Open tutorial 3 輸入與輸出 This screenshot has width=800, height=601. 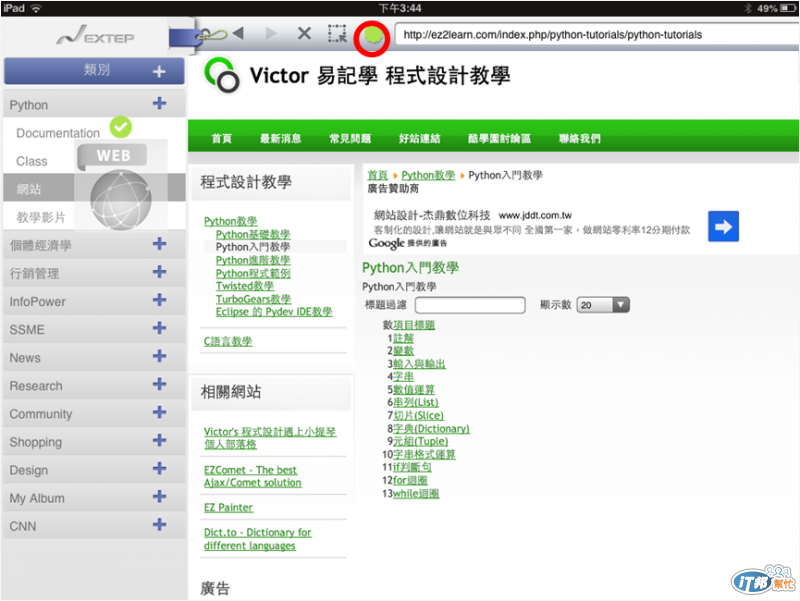pos(419,364)
